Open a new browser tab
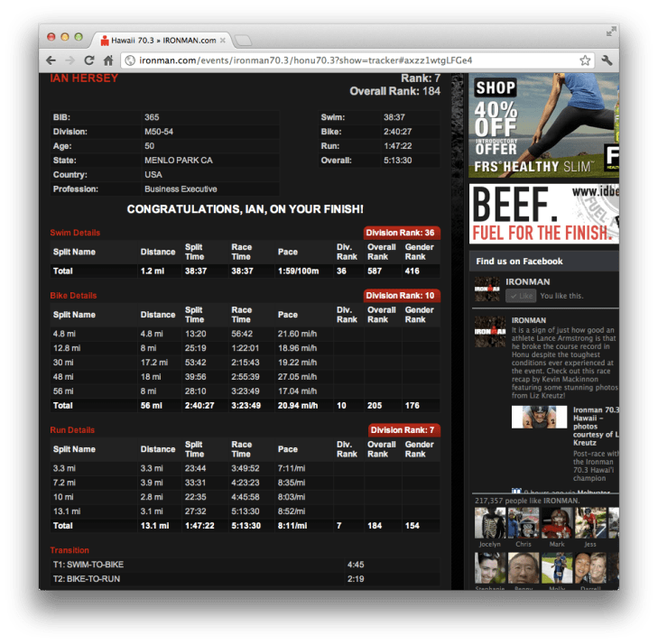 coord(245,41)
